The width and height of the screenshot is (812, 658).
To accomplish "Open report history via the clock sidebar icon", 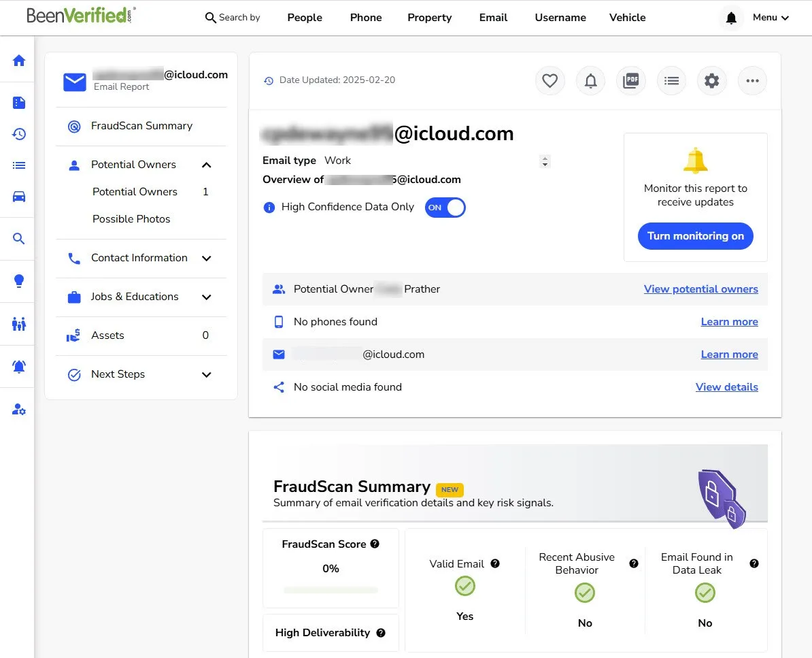I will pos(17,134).
